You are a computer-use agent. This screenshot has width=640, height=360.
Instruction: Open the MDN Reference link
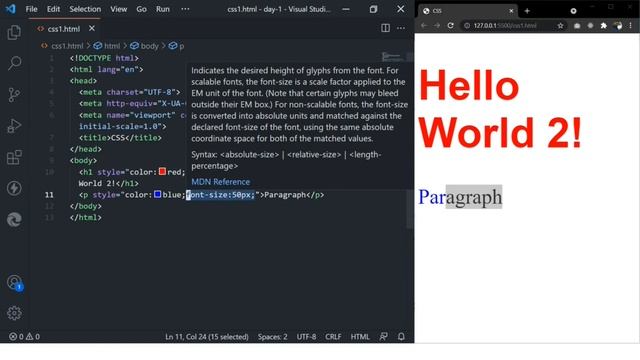220,182
